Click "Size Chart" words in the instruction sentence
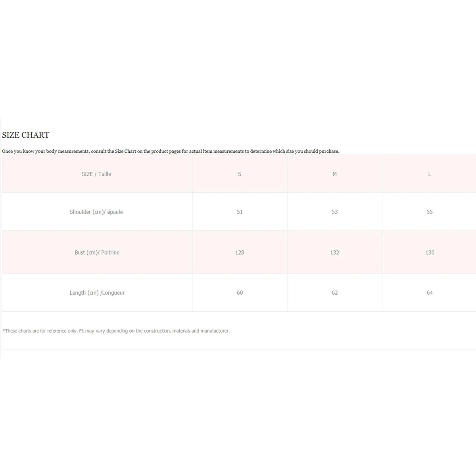Viewport: 476px width, 476px height. click(125, 151)
